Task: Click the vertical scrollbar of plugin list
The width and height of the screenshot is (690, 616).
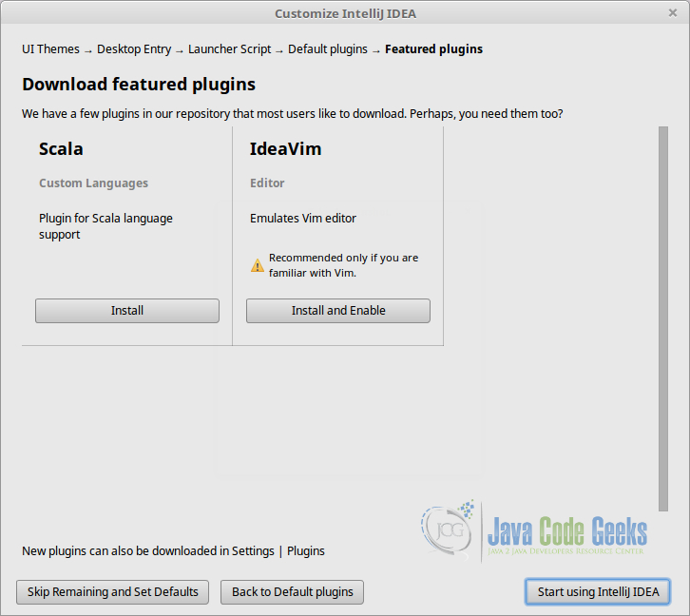Action: (x=663, y=318)
